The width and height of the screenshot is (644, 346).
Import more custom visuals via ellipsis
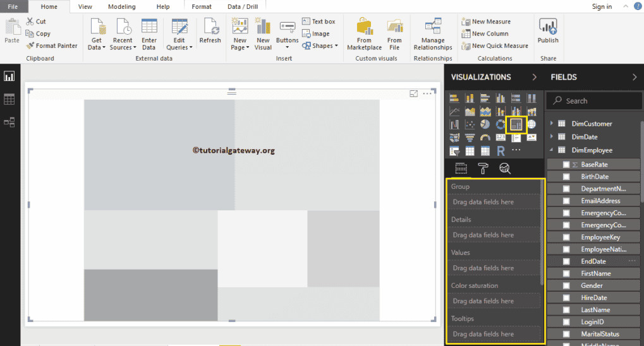[x=516, y=150]
